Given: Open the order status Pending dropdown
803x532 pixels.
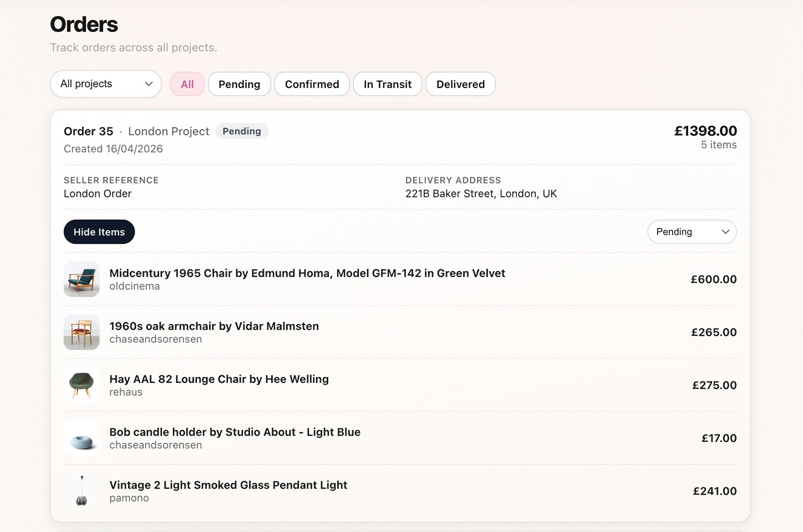Looking at the screenshot, I should [692, 232].
